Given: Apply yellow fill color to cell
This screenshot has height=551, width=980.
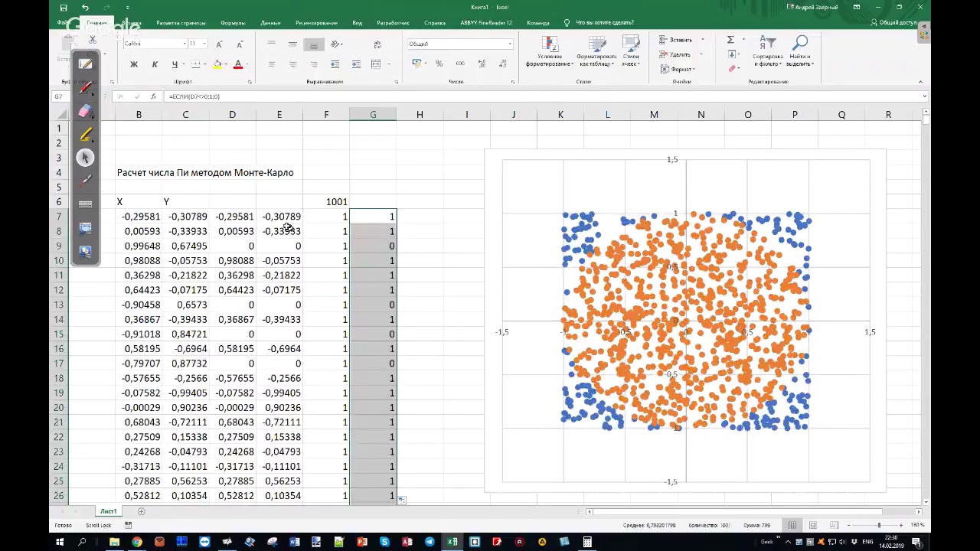Looking at the screenshot, I should click(217, 64).
